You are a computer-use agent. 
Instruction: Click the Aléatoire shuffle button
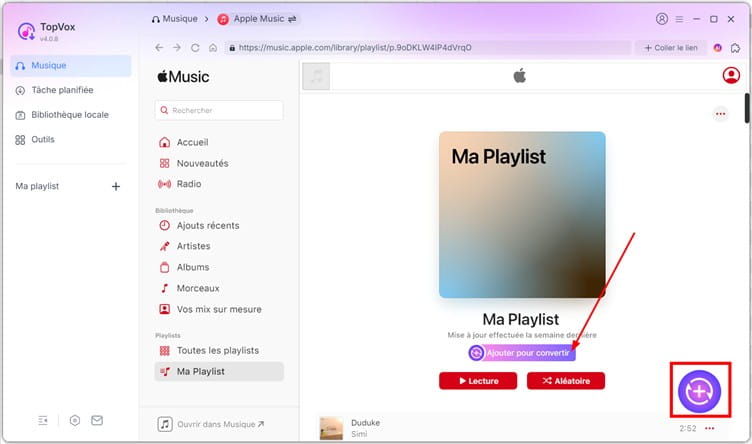pyautogui.click(x=566, y=381)
